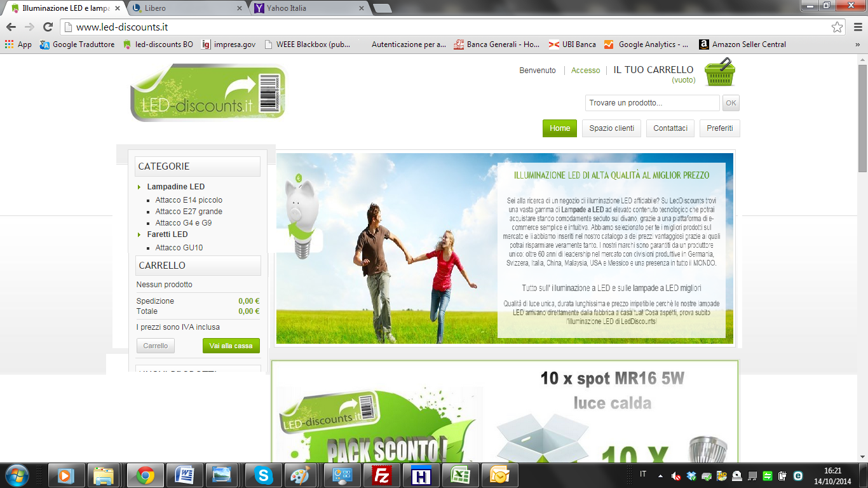Open the WEEE Blackbox bookmark

pos(307,44)
